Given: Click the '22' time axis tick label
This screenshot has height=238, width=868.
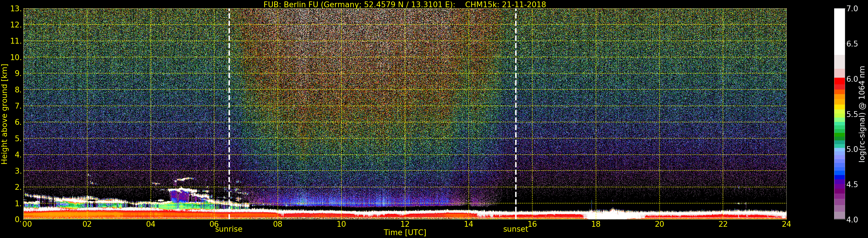Looking at the screenshot, I should tap(723, 224).
